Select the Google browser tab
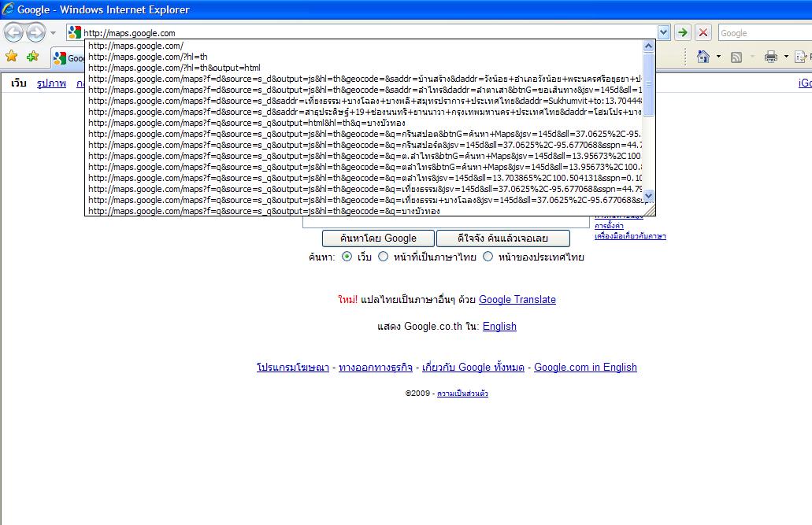The width and height of the screenshot is (812, 525). pyautogui.click(x=68, y=58)
